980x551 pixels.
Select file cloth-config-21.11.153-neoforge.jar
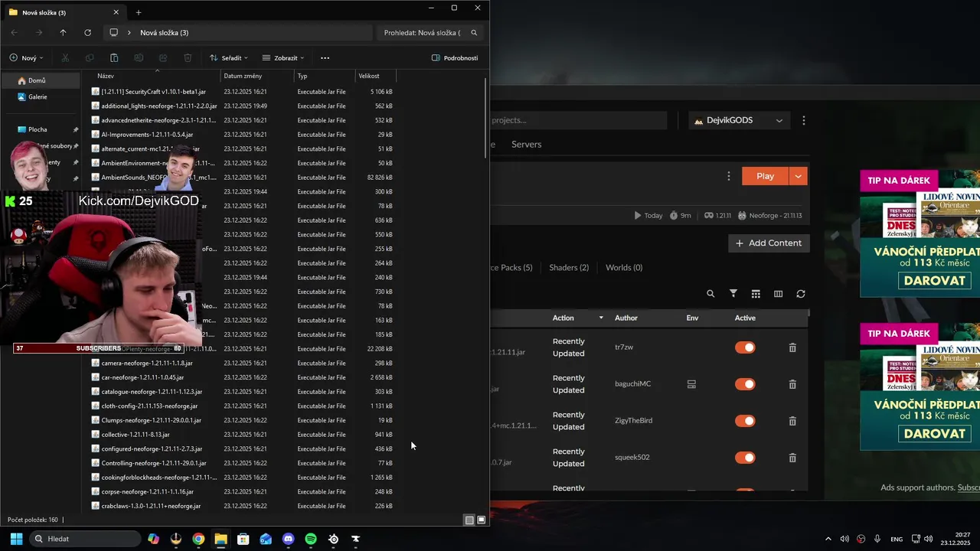tap(149, 406)
